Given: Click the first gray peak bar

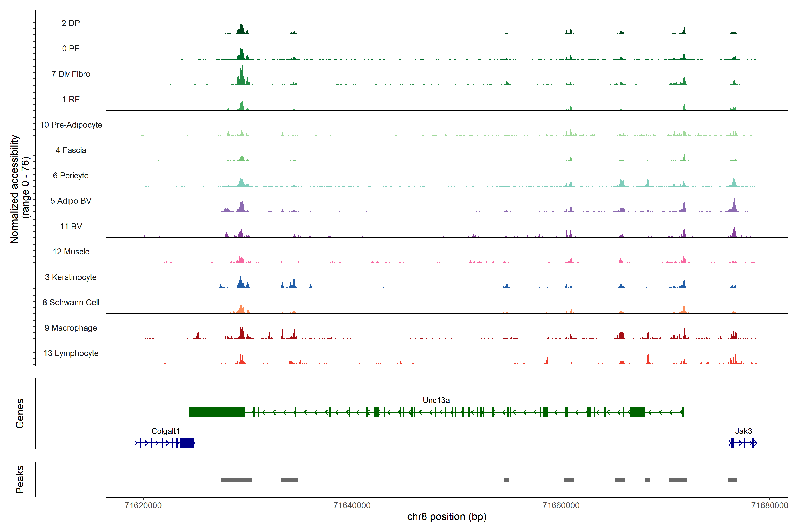Looking at the screenshot, I should click(x=236, y=480).
